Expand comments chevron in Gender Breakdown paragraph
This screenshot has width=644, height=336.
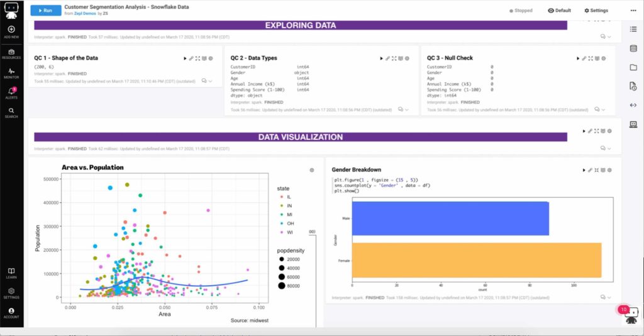[x=609, y=298]
